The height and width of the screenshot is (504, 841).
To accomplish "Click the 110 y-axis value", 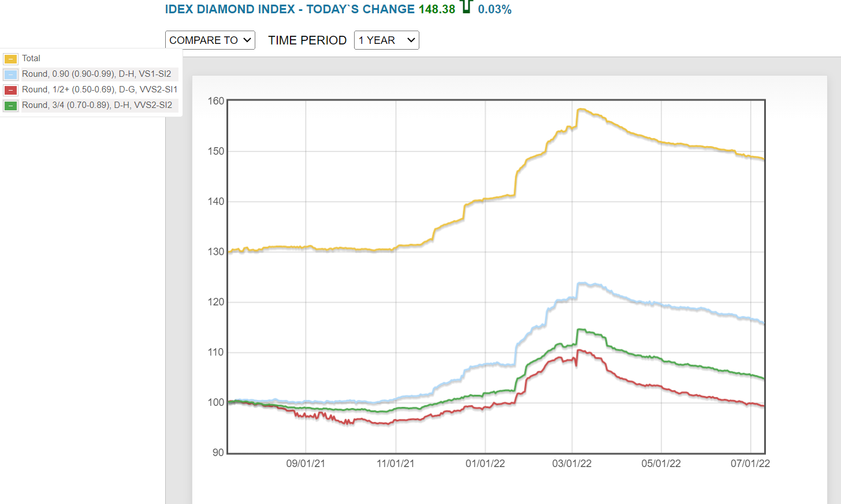I will coord(216,352).
